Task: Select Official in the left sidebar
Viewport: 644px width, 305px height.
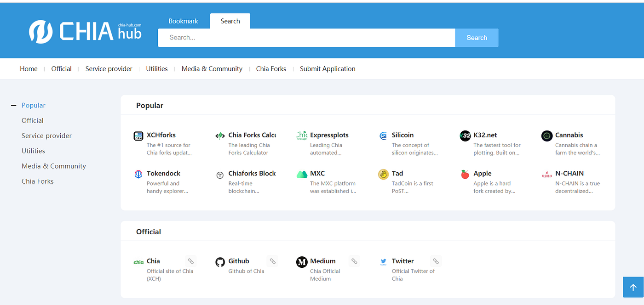Action: [x=33, y=120]
